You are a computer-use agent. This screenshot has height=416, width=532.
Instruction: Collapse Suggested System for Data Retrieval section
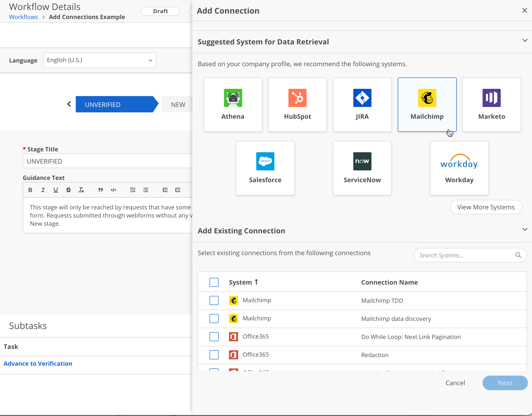pyautogui.click(x=525, y=40)
